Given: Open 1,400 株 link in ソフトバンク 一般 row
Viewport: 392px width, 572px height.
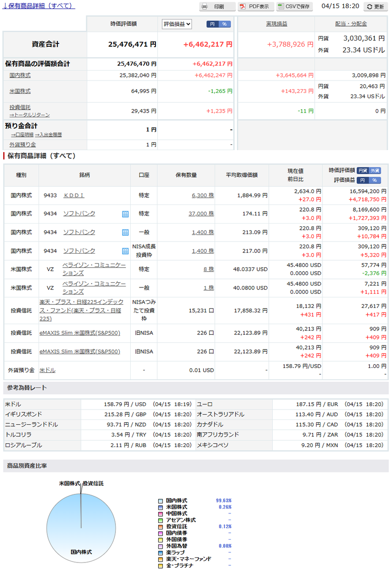Looking at the screenshot, I should [x=203, y=232].
